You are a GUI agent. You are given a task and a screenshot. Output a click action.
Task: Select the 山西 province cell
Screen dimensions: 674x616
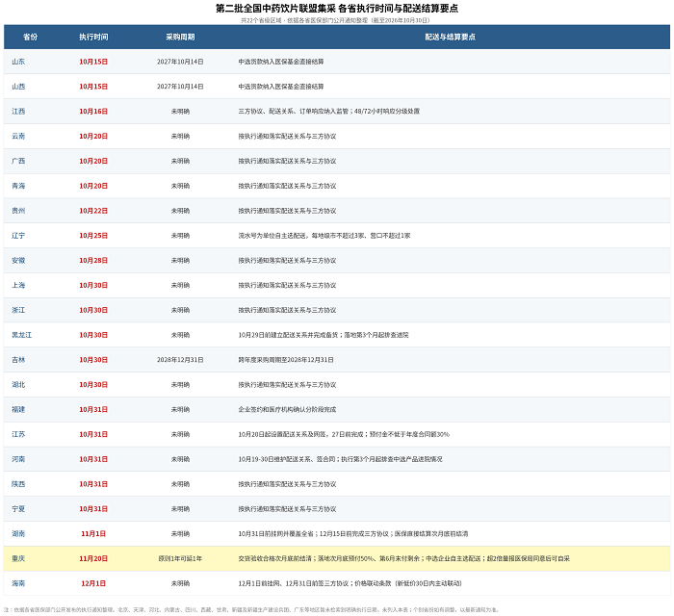(x=18, y=87)
